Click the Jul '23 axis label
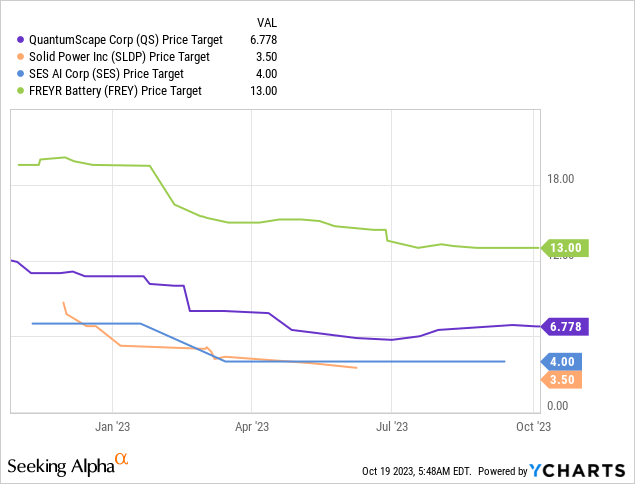 (391, 425)
